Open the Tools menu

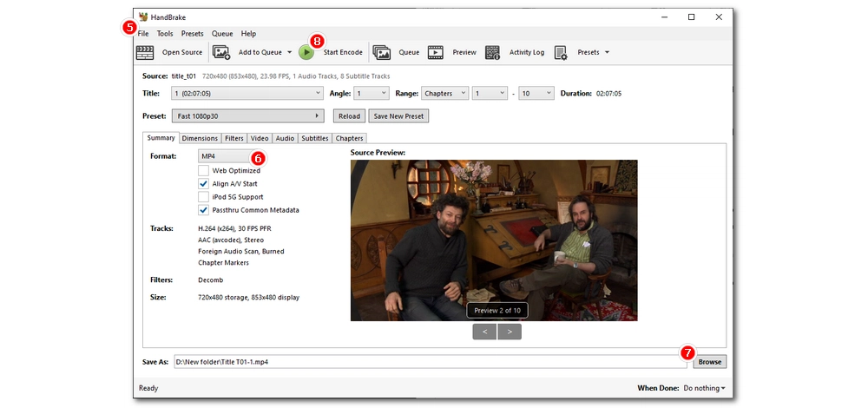pyautogui.click(x=165, y=34)
